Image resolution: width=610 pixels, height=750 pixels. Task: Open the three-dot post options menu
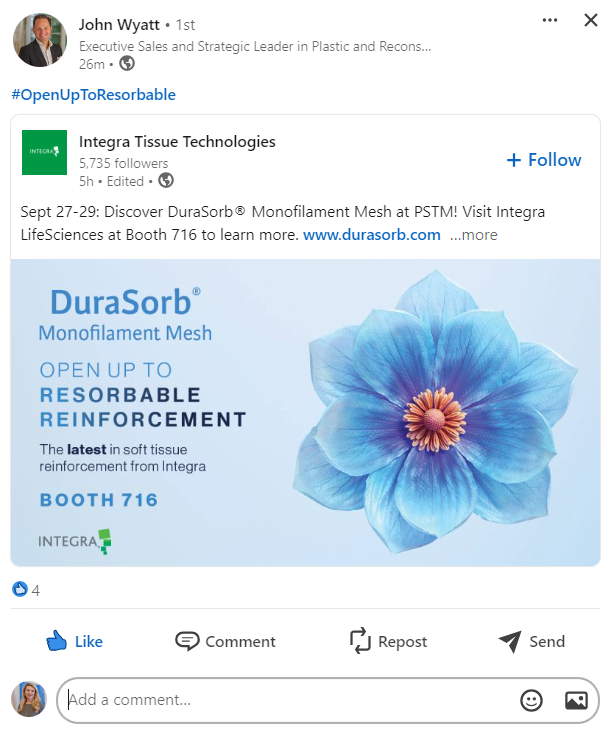click(x=550, y=20)
